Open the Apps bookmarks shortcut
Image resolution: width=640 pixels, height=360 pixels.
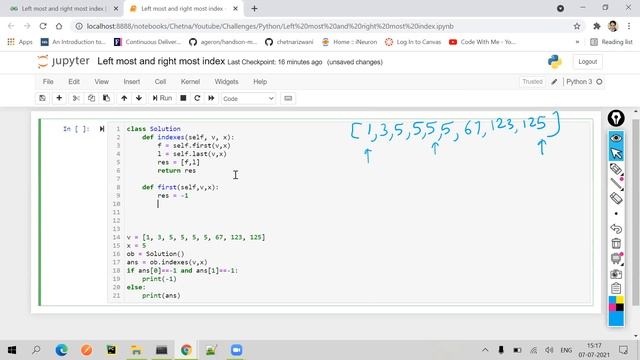pos(20,42)
